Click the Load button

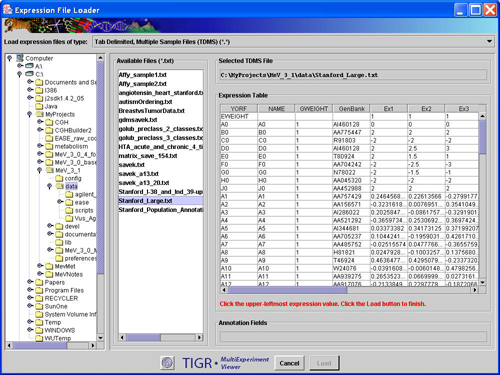click(x=324, y=363)
